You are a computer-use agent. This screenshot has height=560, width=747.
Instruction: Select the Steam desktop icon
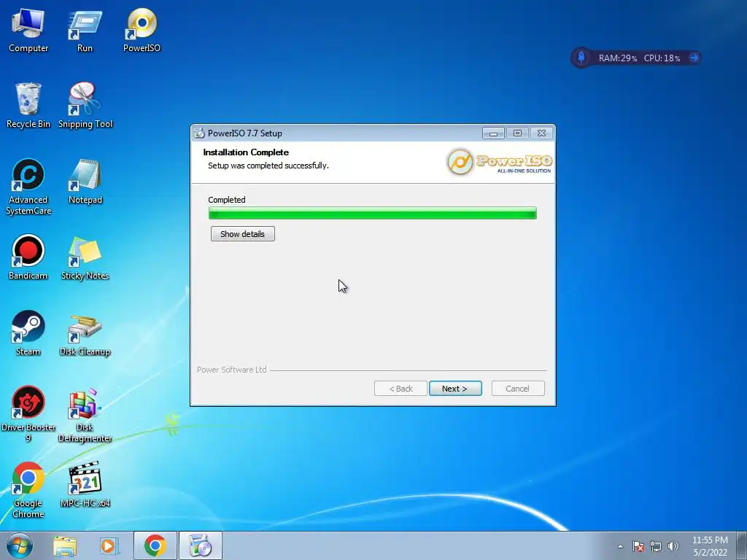click(28, 333)
